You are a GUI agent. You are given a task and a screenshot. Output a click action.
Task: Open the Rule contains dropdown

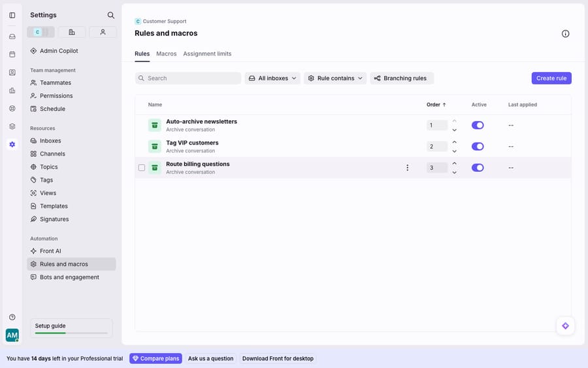(335, 78)
